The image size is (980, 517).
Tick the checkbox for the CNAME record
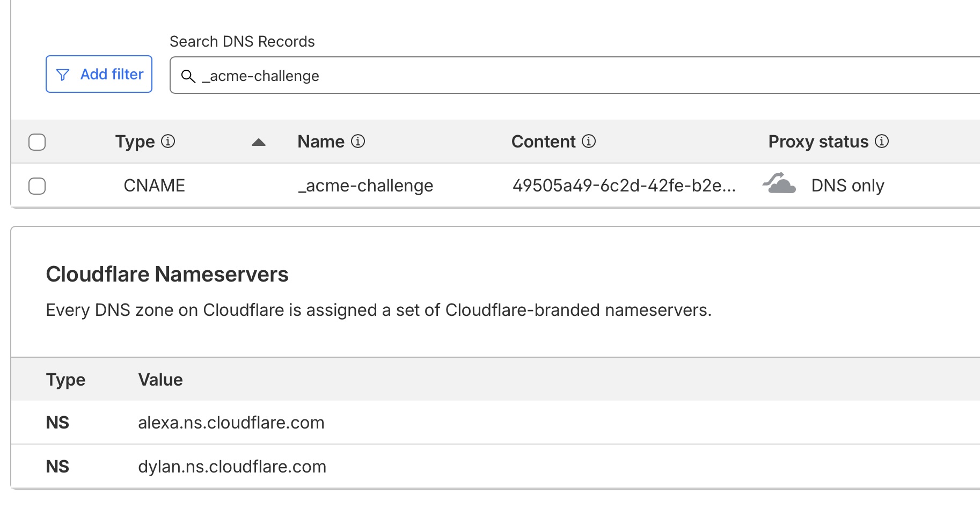coord(37,186)
